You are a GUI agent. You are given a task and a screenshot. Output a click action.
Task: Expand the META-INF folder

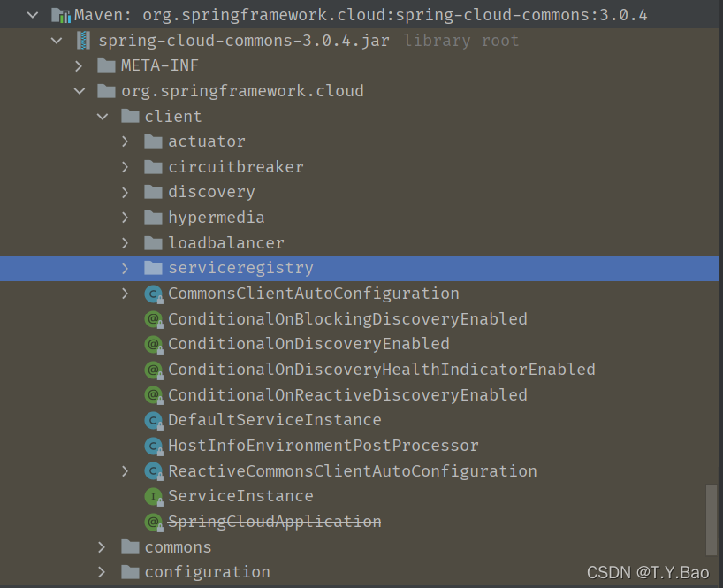pyautogui.click(x=79, y=66)
